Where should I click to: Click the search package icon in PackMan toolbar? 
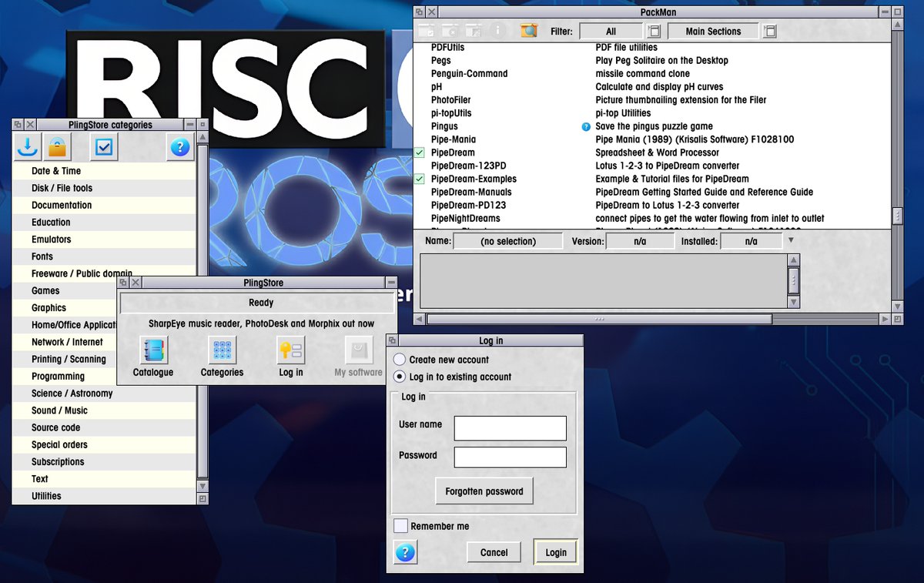pyautogui.click(x=528, y=31)
